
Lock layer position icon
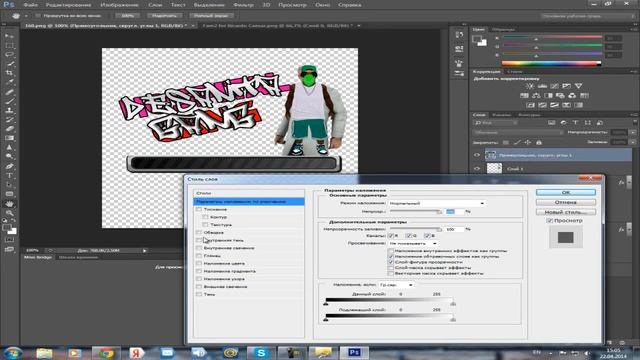528,142
